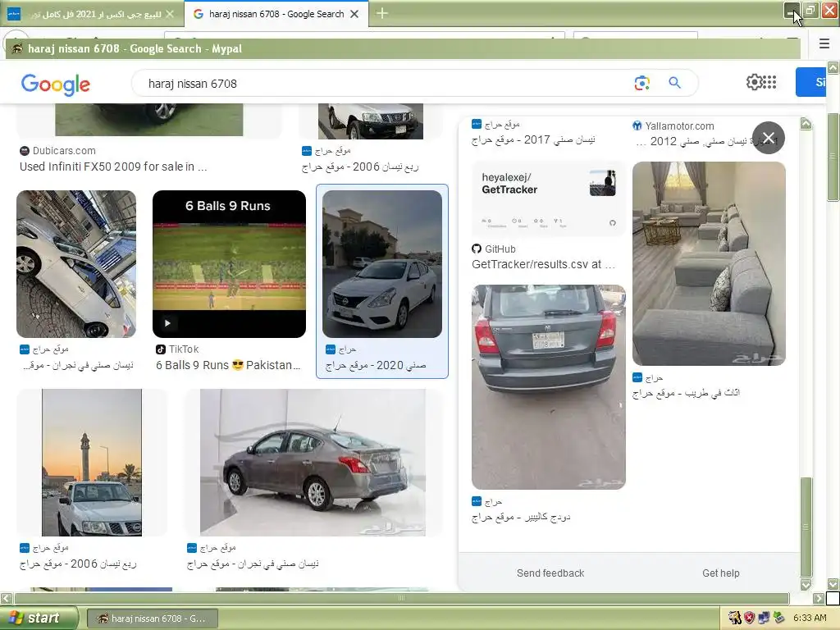Click the Dubicars.com favicon
The image size is (840, 630).
point(24,151)
